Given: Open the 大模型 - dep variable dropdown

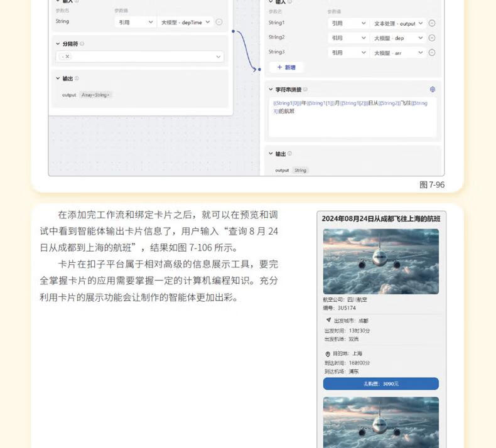Looking at the screenshot, I should tap(398, 38).
